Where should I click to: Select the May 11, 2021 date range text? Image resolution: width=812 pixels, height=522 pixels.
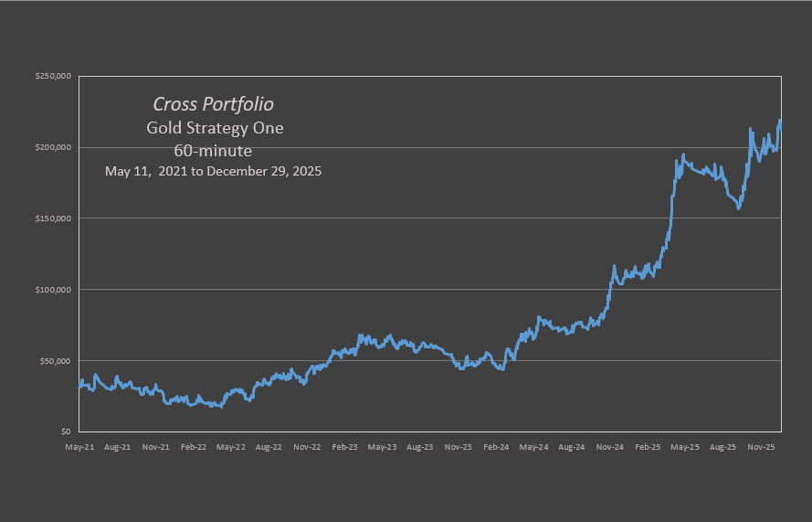tap(215, 171)
